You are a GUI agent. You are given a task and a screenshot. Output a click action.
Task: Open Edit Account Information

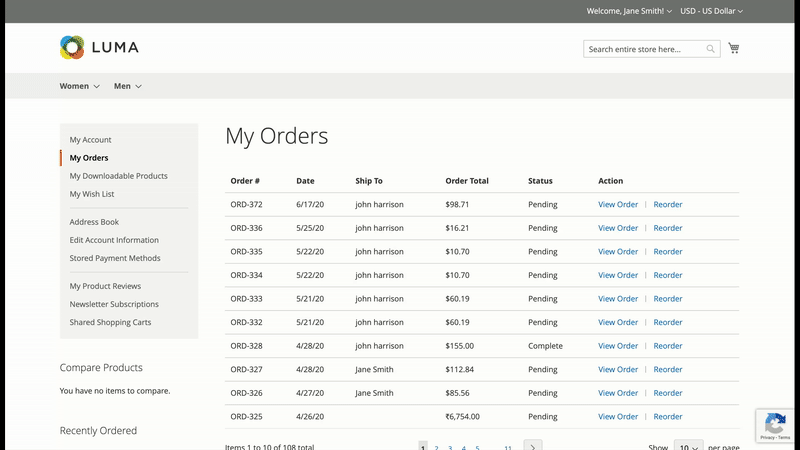(x=114, y=240)
